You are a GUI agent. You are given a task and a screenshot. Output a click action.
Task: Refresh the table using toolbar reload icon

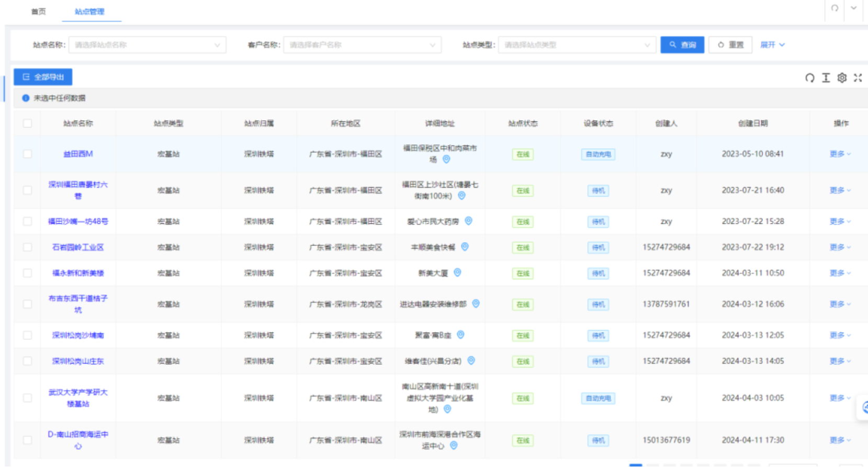[810, 78]
